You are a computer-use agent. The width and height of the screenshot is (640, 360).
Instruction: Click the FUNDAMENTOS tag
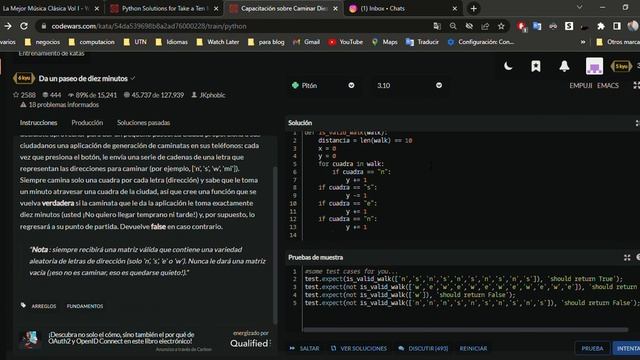click(x=85, y=306)
